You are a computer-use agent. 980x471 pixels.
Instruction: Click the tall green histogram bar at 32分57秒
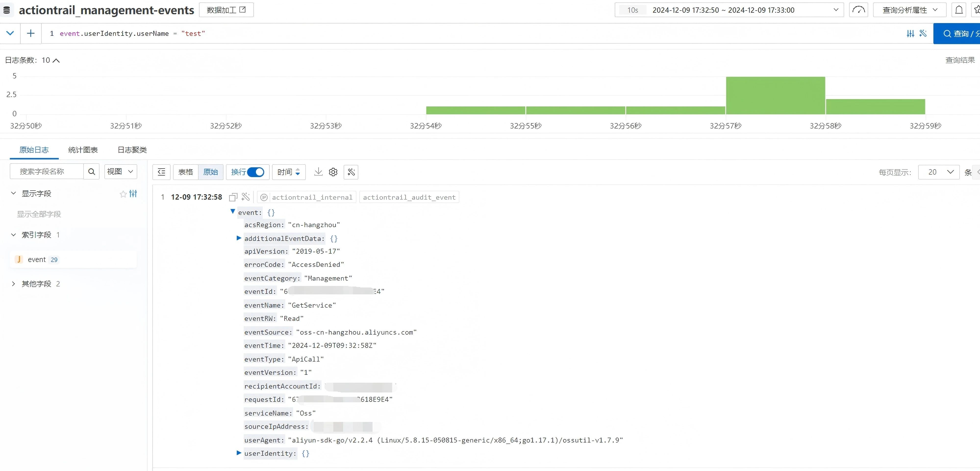tap(775, 95)
